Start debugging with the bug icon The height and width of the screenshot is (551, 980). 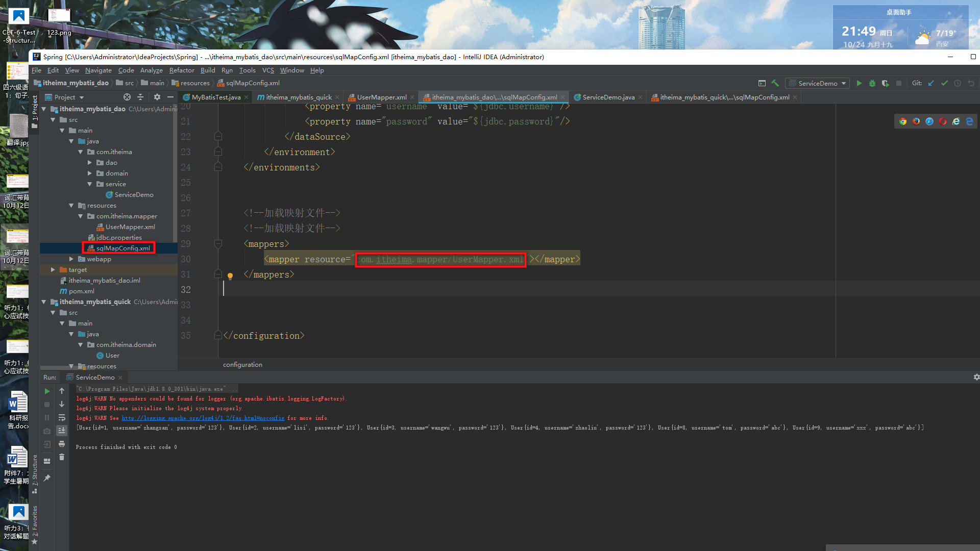tap(872, 83)
